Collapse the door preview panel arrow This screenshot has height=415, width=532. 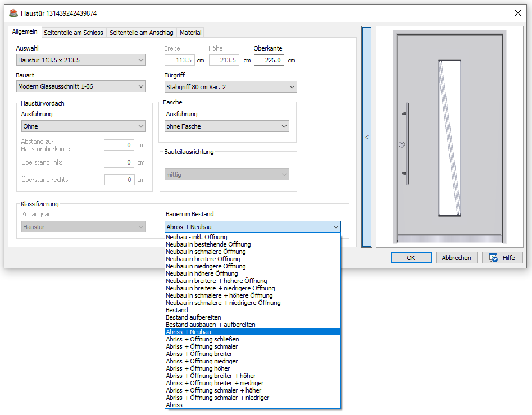tap(367, 136)
